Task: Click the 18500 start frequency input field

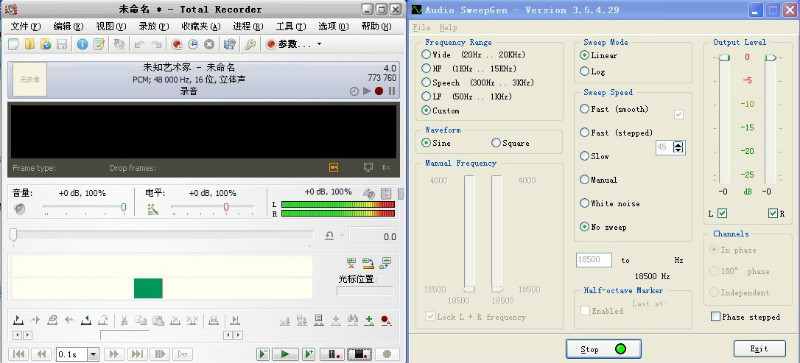Action: (x=594, y=260)
